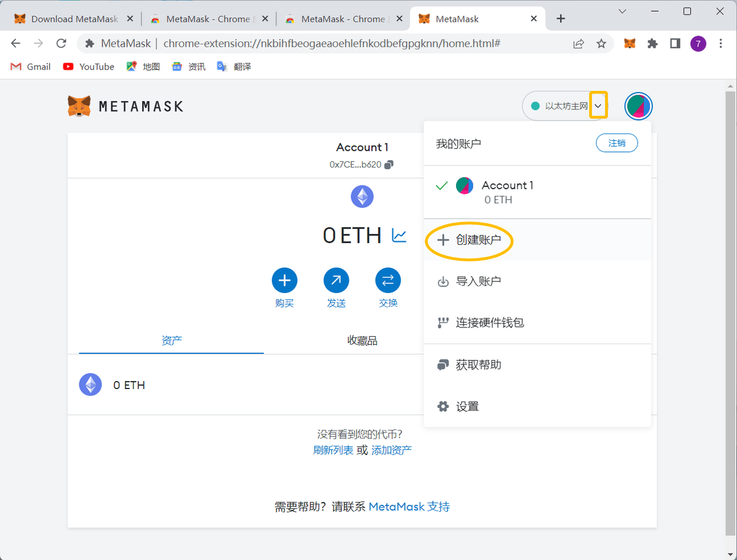Open the 以太坊主网 network dropdown

[565, 106]
